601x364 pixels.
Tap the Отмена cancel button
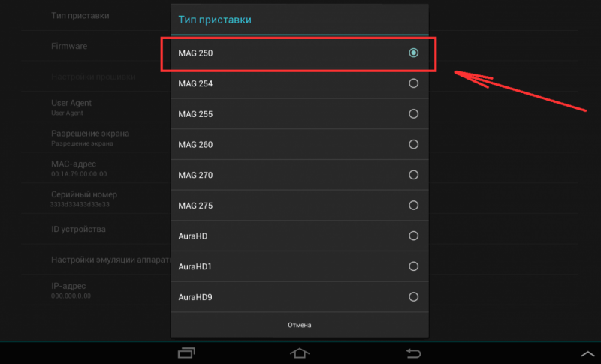(x=299, y=325)
